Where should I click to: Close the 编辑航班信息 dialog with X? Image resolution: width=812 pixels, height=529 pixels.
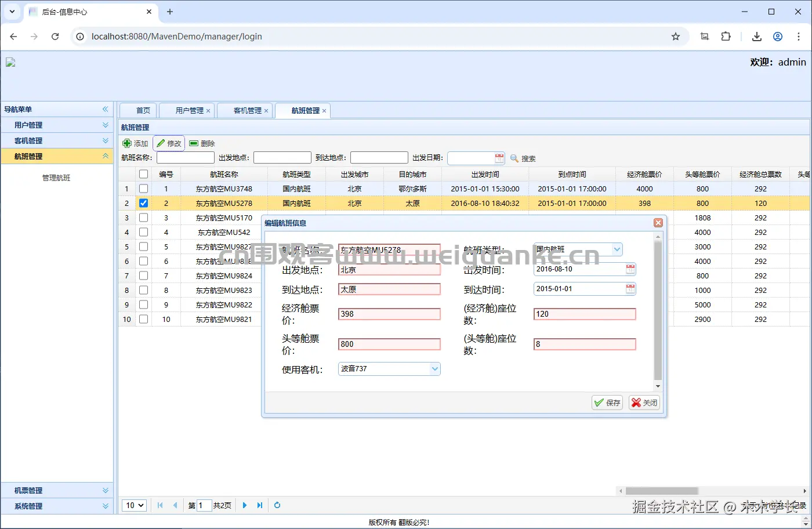[x=658, y=223]
